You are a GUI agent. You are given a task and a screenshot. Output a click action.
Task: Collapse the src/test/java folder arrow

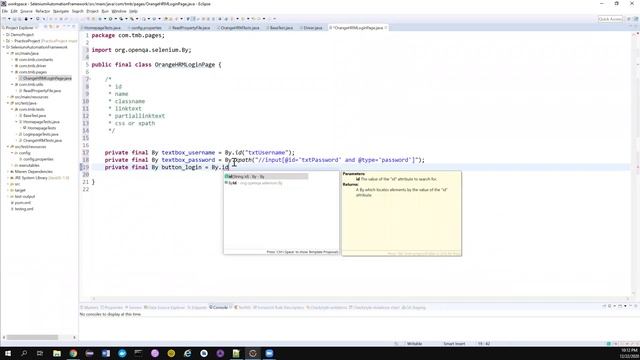click(x=8, y=103)
